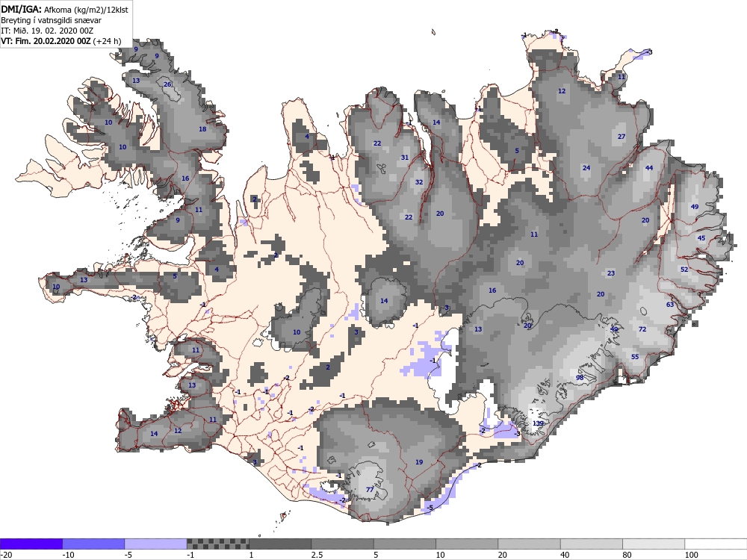Screen dimensions: 747x560
Task: Click the 23 value in the eastern highlands
Action: click(x=611, y=273)
